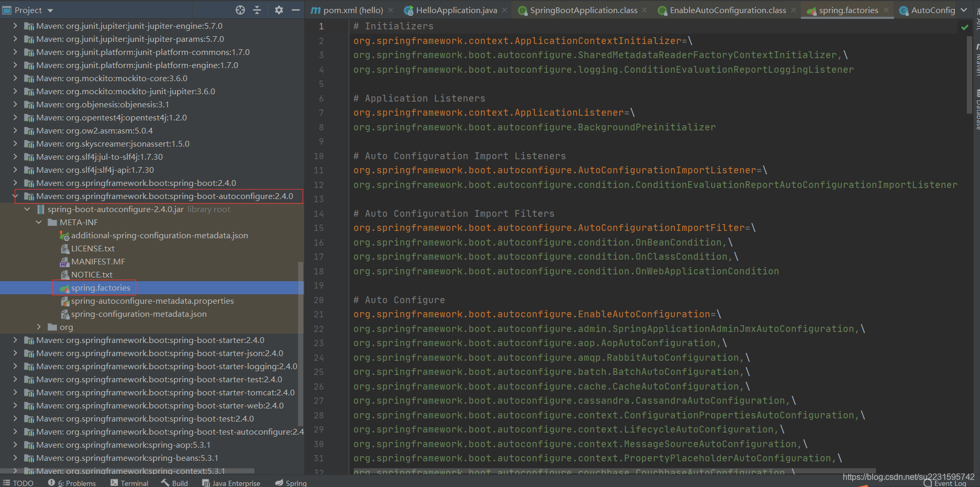Close the HelloApplication.java tab
The width and height of the screenshot is (980, 487).
coord(505,10)
